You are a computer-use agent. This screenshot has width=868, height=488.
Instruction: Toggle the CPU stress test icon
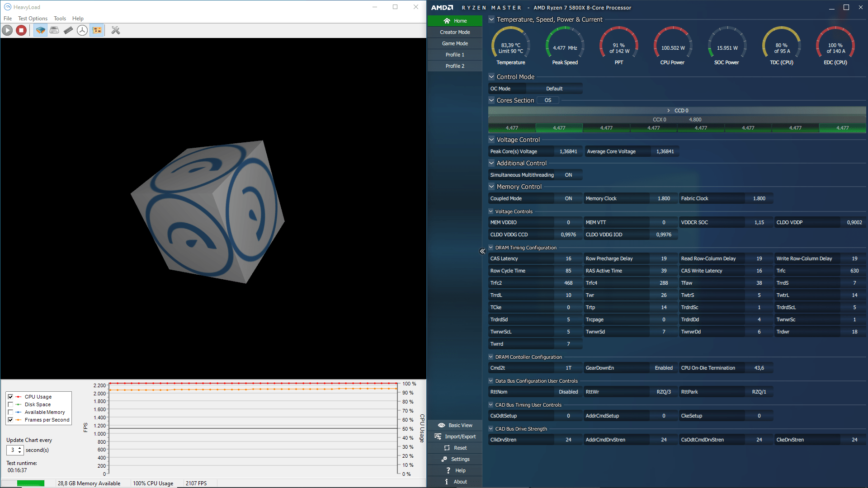coord(40,30)
